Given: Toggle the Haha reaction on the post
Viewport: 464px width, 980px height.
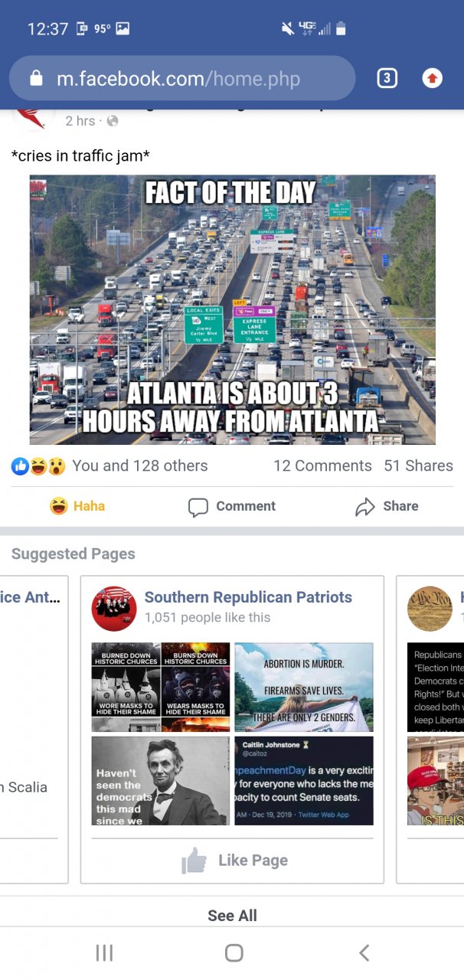Looking at the screenshot, I should (x=77, y=506).
